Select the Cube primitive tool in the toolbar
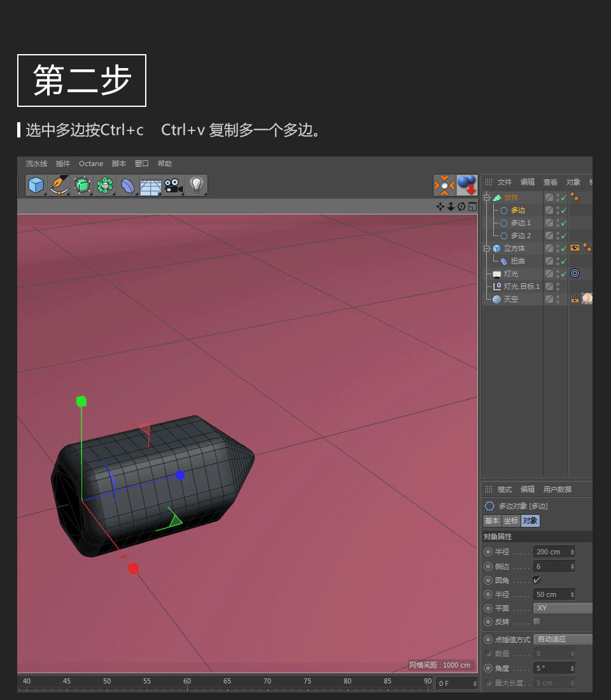 [x=36, y=185]
